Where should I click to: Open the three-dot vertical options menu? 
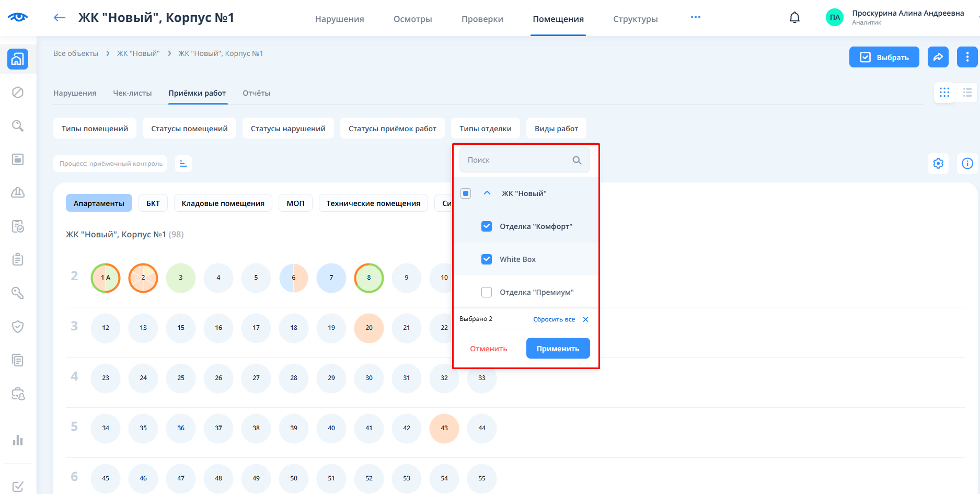967,57
